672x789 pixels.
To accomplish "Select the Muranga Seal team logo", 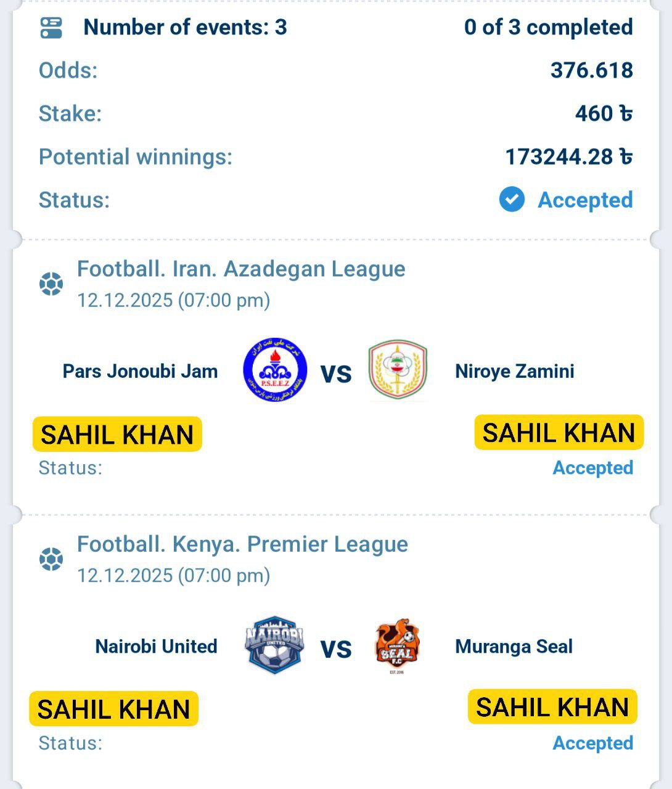I will (397, 645).
